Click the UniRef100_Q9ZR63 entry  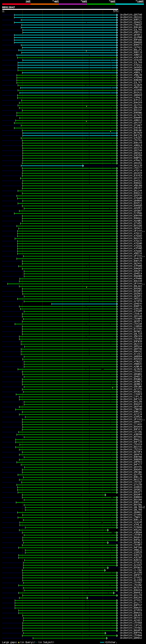coord(131,294)
